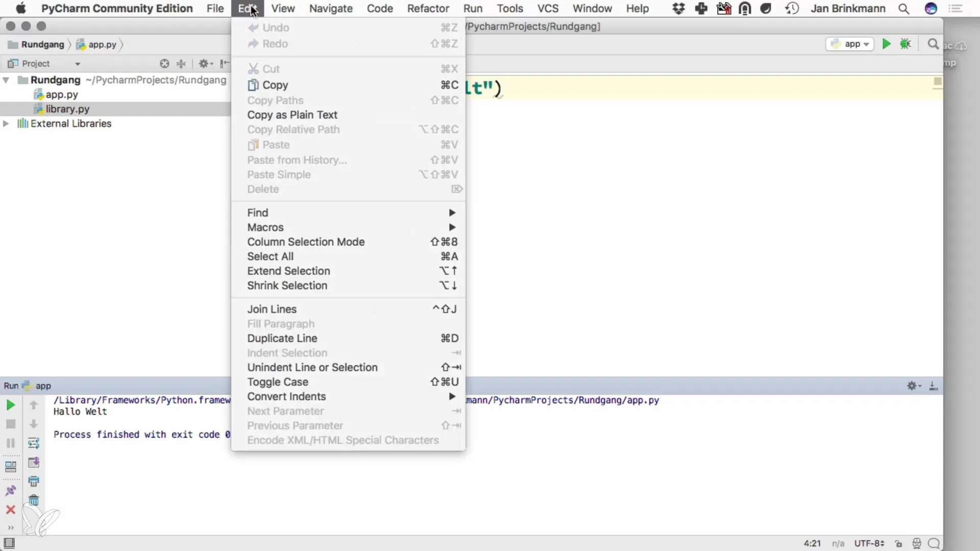This screenshot has width=980, height=551.
Task: Click the Debug app bug icon
Action: coord(905,44)
